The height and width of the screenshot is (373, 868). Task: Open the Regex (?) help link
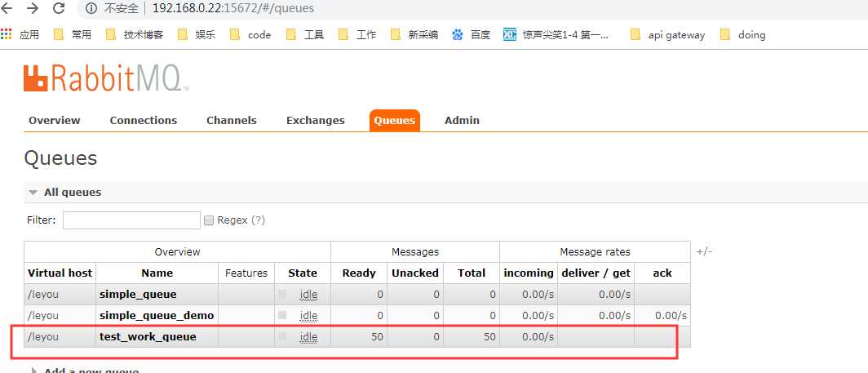pos(258,220)
